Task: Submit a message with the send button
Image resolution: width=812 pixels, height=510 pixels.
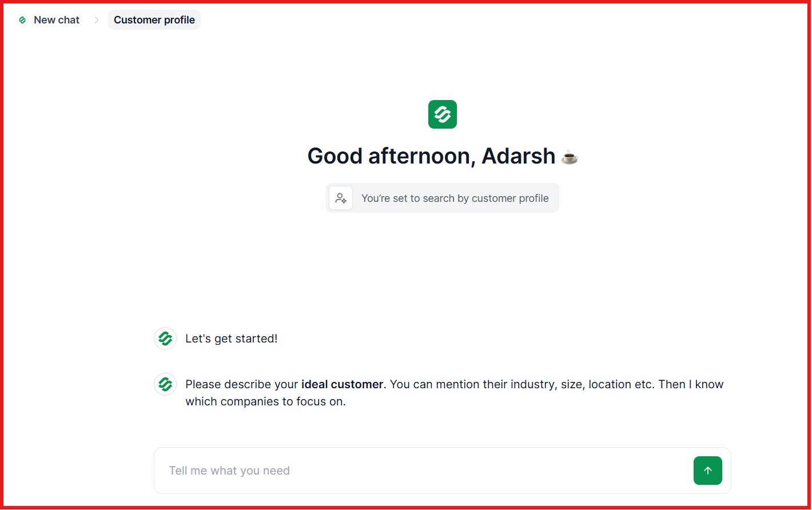Action: point(707,470)
